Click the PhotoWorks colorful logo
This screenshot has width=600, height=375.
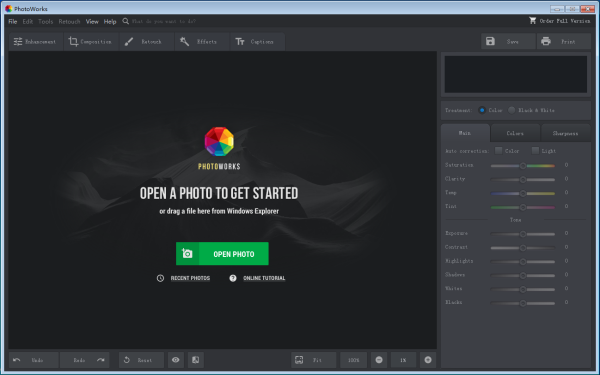(219, 142)
